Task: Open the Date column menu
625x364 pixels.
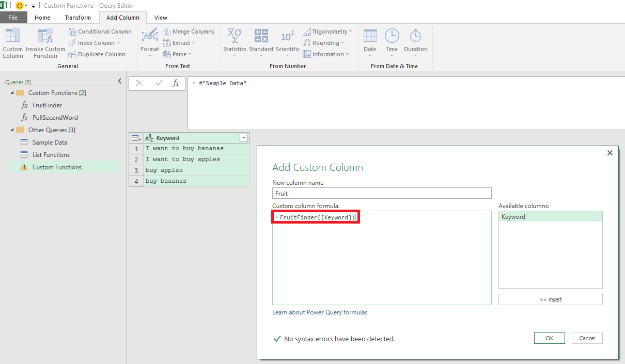Action: coord(370,43)
